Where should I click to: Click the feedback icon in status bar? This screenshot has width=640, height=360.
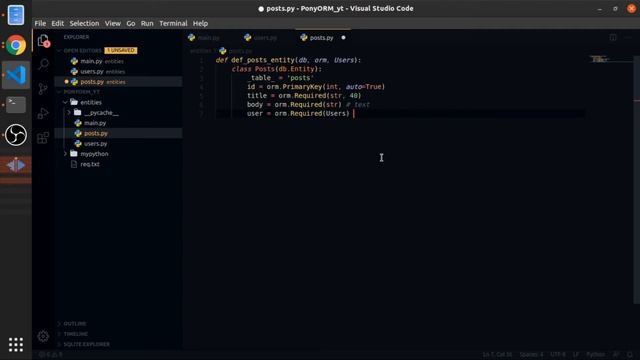point(616,354)
